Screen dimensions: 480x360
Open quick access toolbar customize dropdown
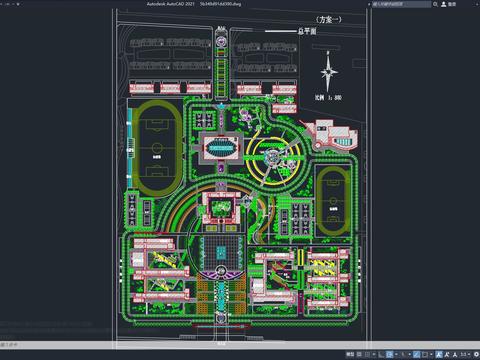(18, 4)
